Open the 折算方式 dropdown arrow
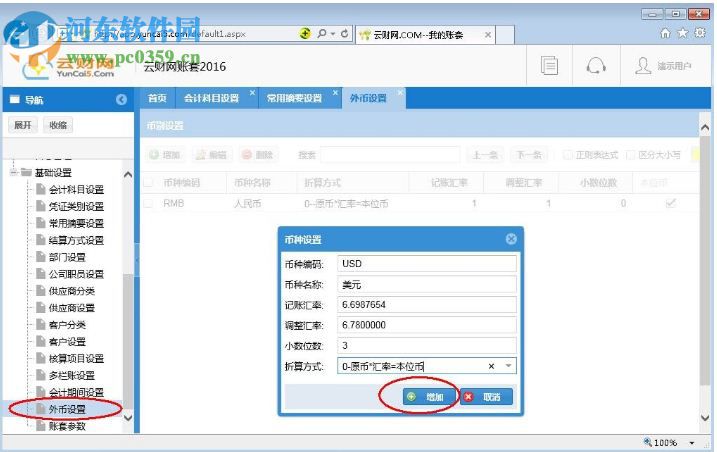717x452 pixels. click(508, 366)
